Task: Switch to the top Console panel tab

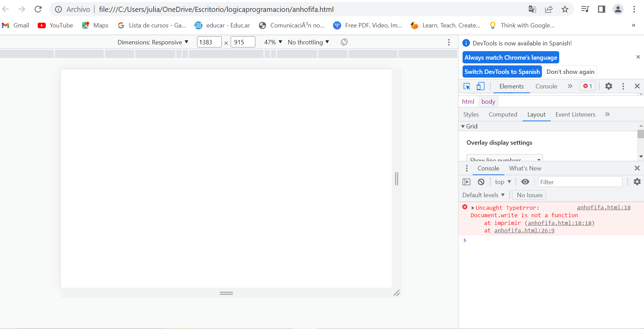Action: (546, 86)
